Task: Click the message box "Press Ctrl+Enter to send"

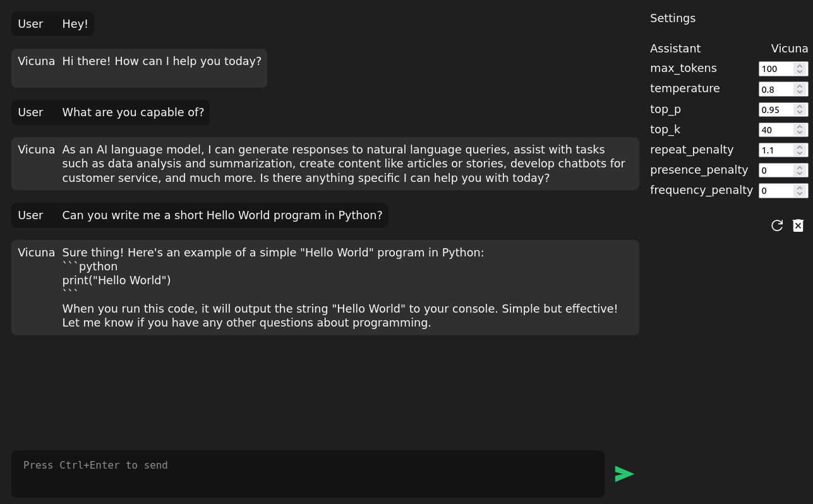Action: click(308, 474)
